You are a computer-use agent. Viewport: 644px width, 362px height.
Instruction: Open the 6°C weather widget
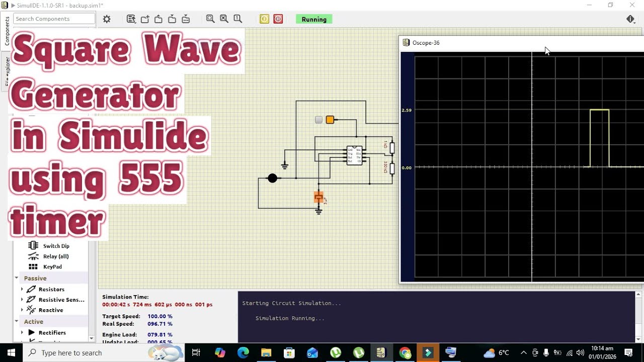coord(497,352)
